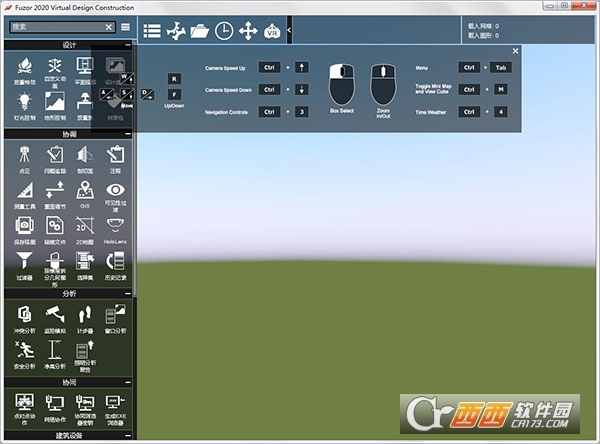
Task: Collapse the 分析 section with minus button
Action: tap(128, 294)
